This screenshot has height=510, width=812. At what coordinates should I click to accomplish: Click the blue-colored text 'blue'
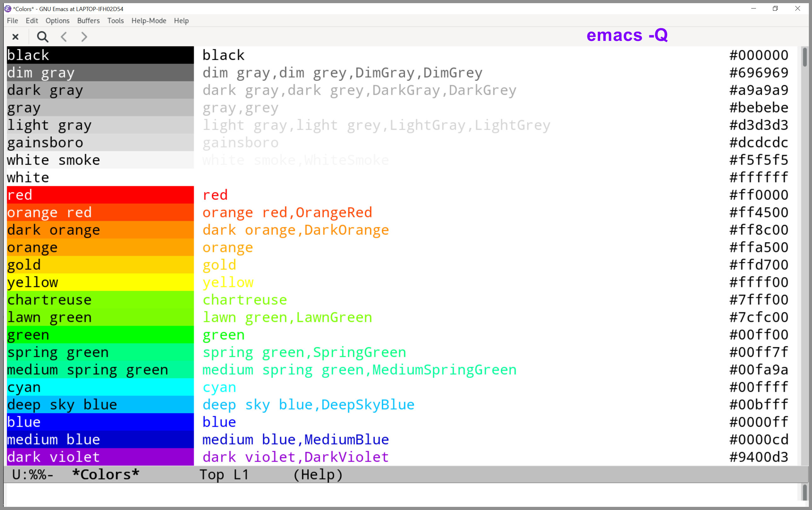coord(219,422)
